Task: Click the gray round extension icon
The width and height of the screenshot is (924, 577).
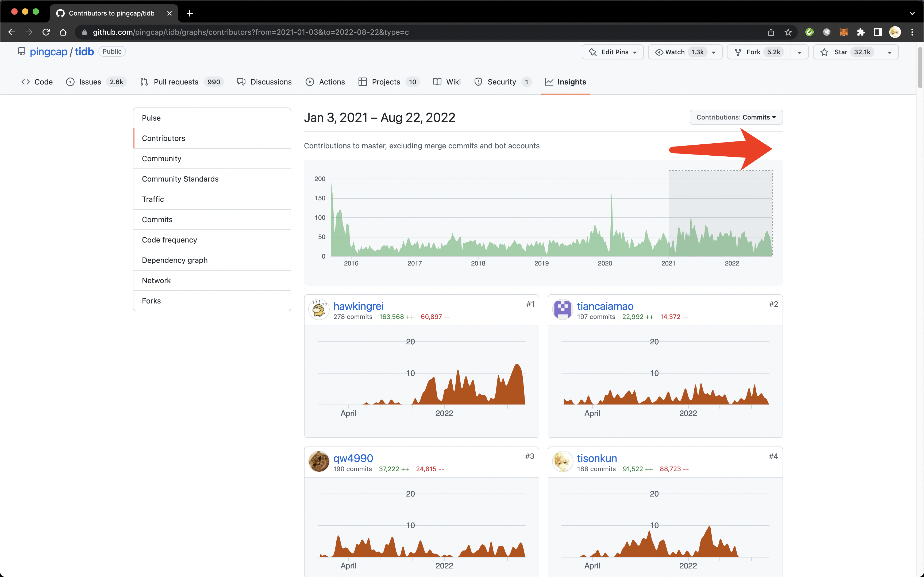Action: (826, 32)
